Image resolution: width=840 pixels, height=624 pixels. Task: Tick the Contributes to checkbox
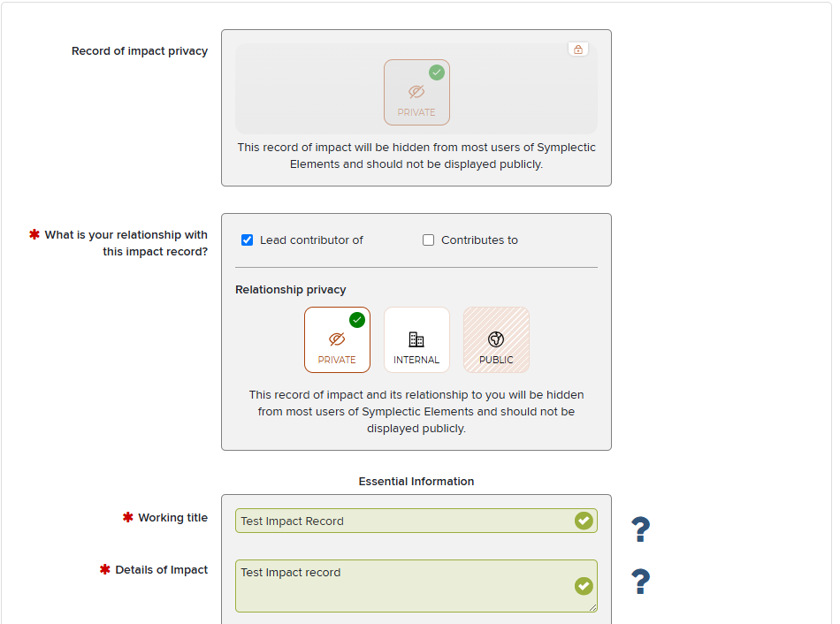428,240
